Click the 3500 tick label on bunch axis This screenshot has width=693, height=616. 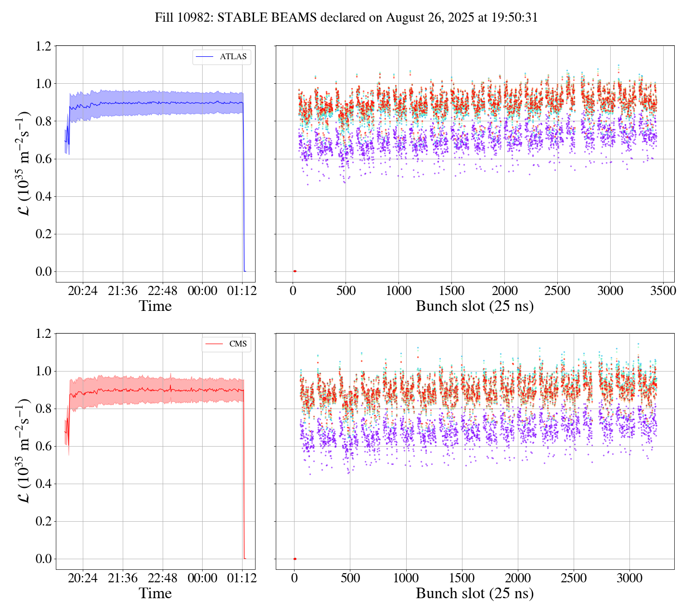pyautogui.click(x=663, y=291)
